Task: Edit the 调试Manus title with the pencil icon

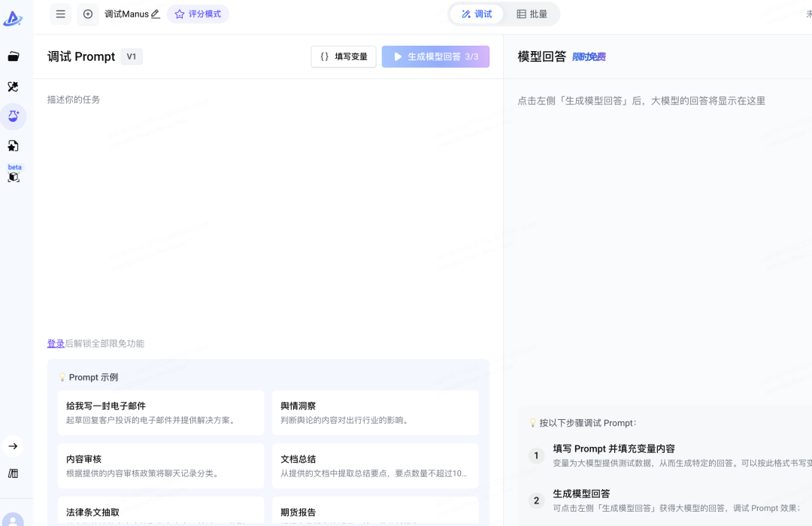Action: click(156, 14)
